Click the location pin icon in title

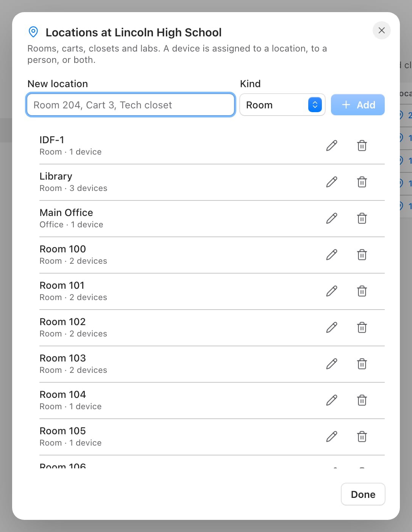[33, 32]
